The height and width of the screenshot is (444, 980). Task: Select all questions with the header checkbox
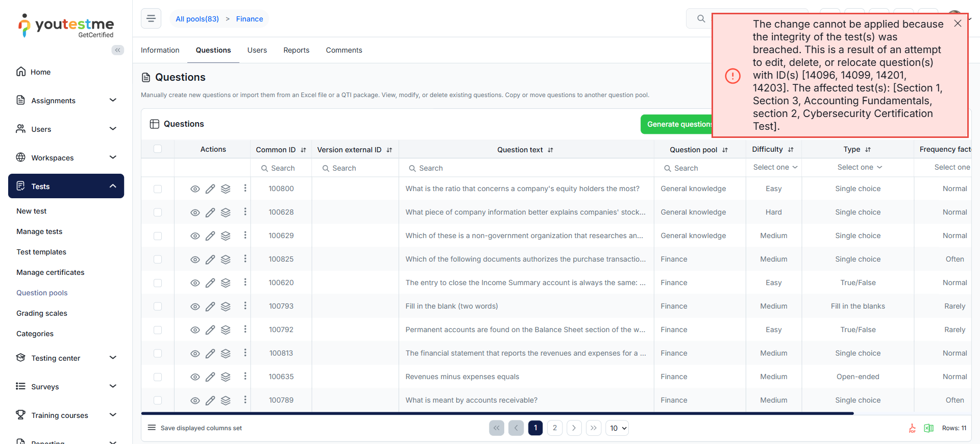158,149
